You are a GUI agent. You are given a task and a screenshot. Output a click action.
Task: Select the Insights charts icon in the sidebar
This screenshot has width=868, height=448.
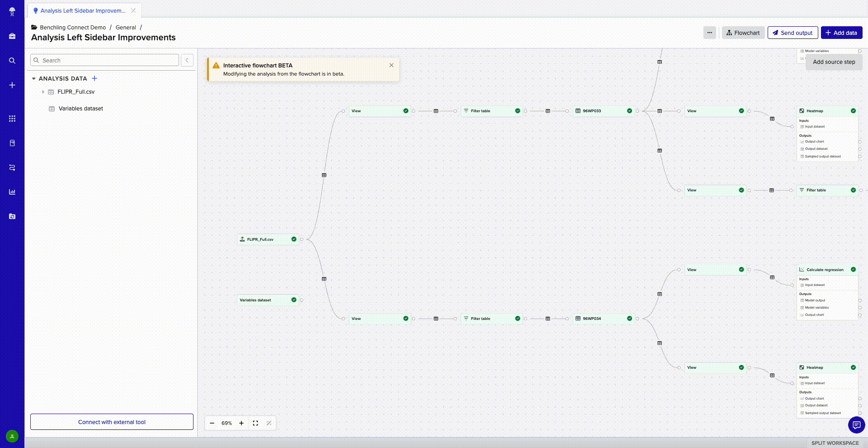[x=12, y=191]
